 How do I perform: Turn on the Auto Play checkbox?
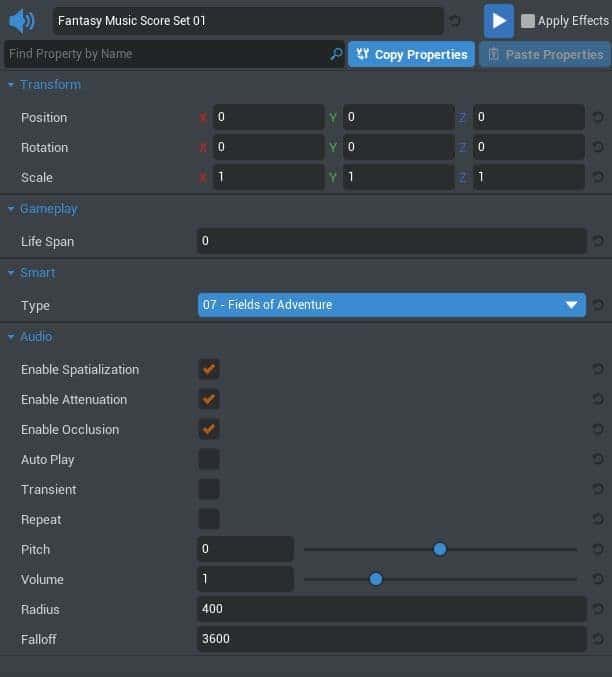(x=209, y=460)
